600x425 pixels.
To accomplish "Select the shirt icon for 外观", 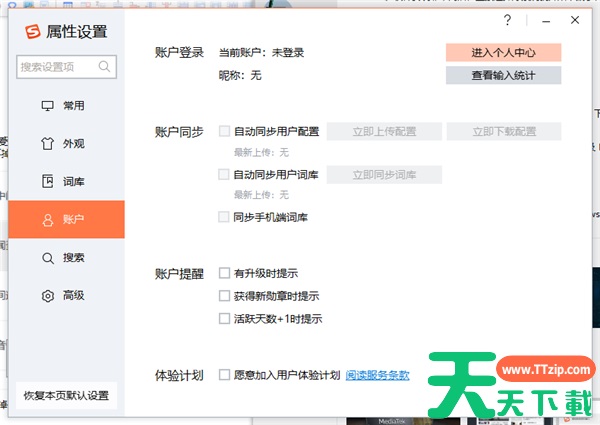I will tap(47, 143).
